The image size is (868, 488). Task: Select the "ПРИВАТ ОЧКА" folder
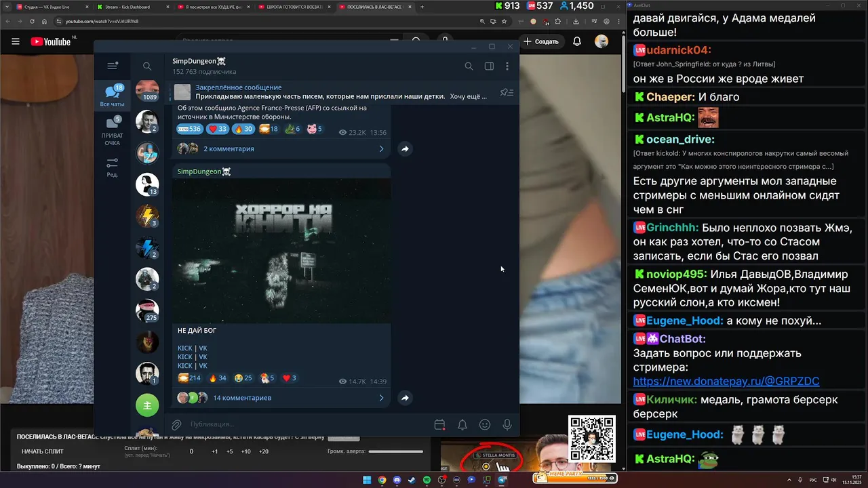pos(113,131)
